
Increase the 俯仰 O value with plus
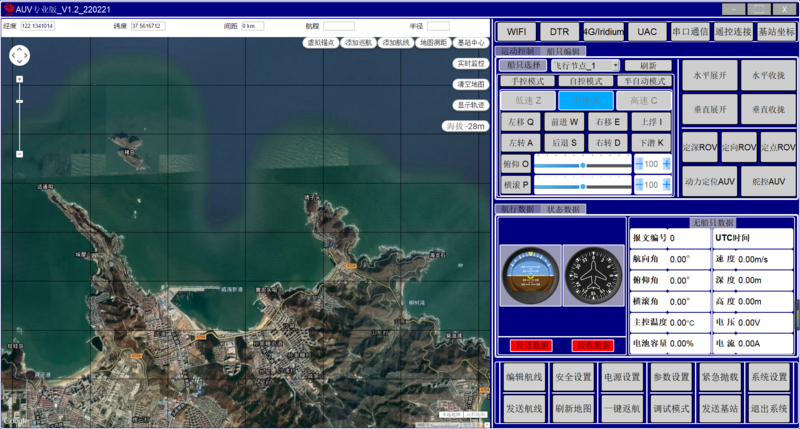pos(667,164)
